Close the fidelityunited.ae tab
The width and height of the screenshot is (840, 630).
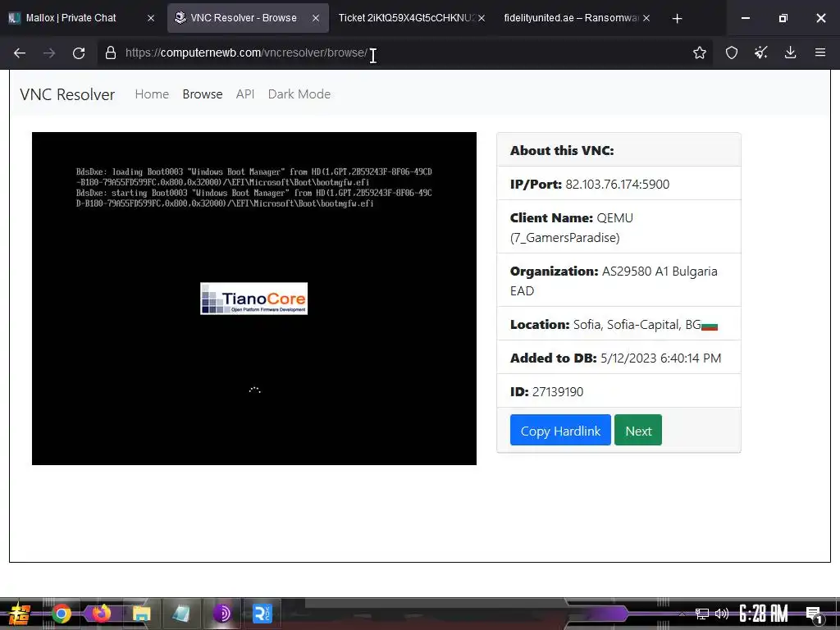tap(646, 18)
